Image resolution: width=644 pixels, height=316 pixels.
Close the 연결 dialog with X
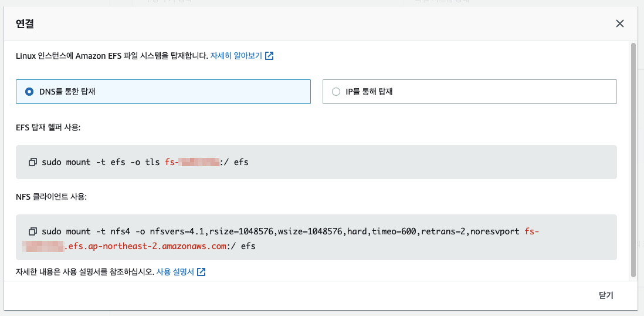coord(620,24)
